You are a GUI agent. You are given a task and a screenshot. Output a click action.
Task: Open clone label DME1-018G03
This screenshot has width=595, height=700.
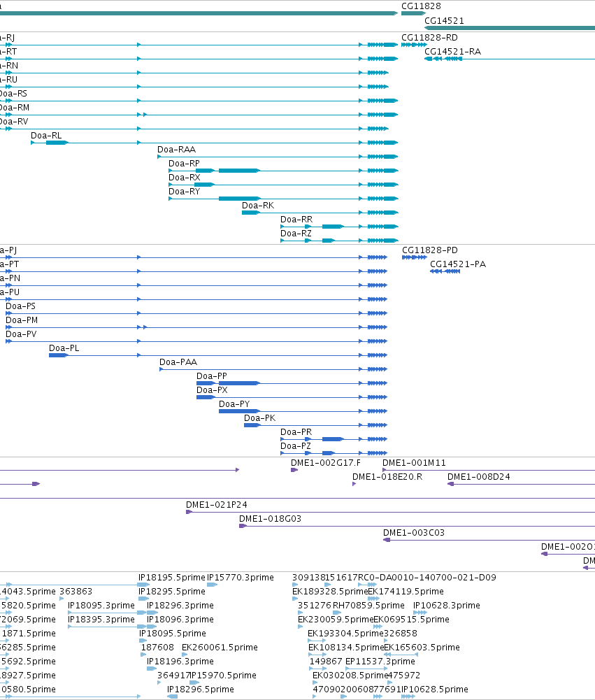(x=271, y=519)
